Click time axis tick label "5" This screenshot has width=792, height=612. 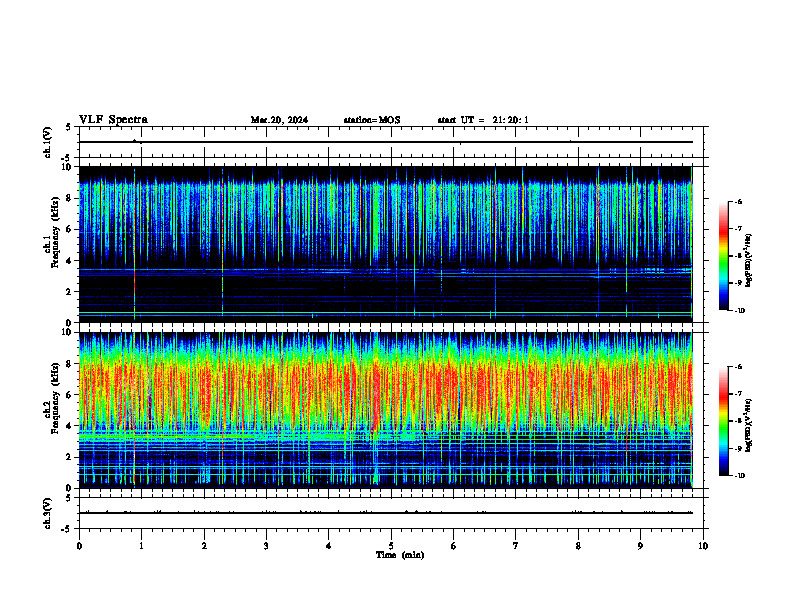[391, 546]
